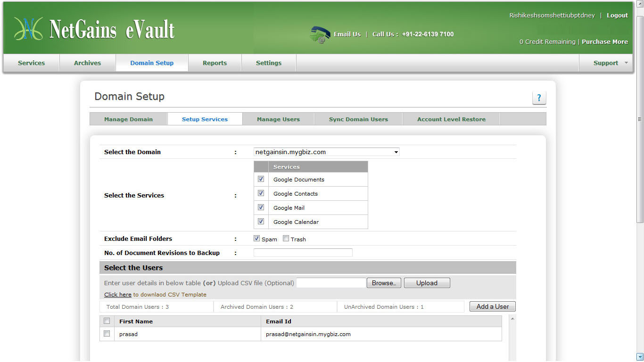
Task: Open the Support menu
Action: pos(606,63)
